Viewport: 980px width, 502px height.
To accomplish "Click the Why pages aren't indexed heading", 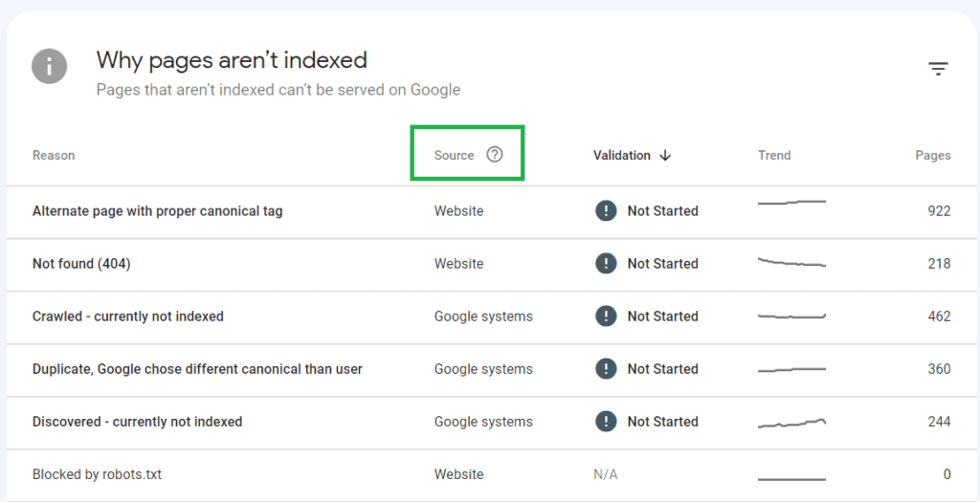I will (232, 60).
